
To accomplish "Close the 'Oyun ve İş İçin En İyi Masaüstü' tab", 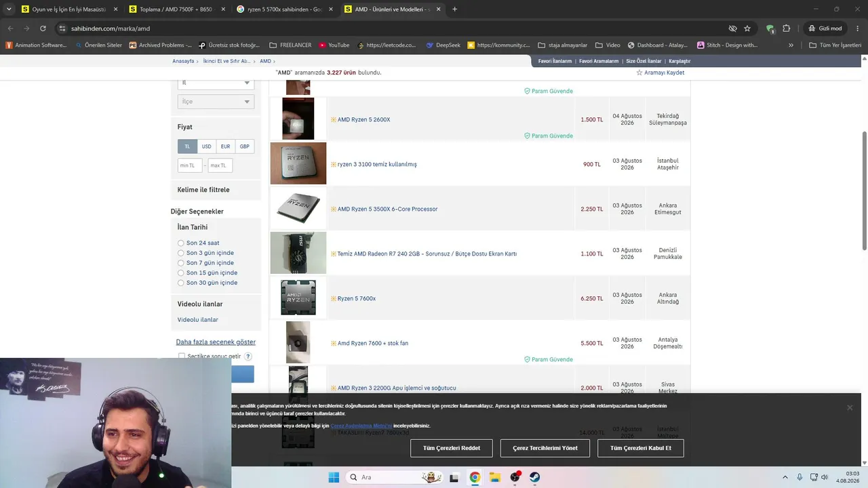I will coord(115,9).
